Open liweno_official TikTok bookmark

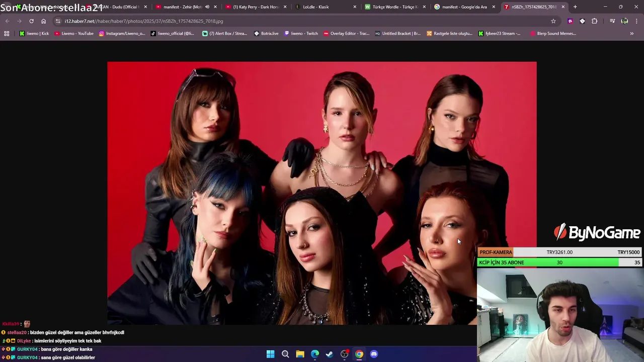tap(173, 34)
